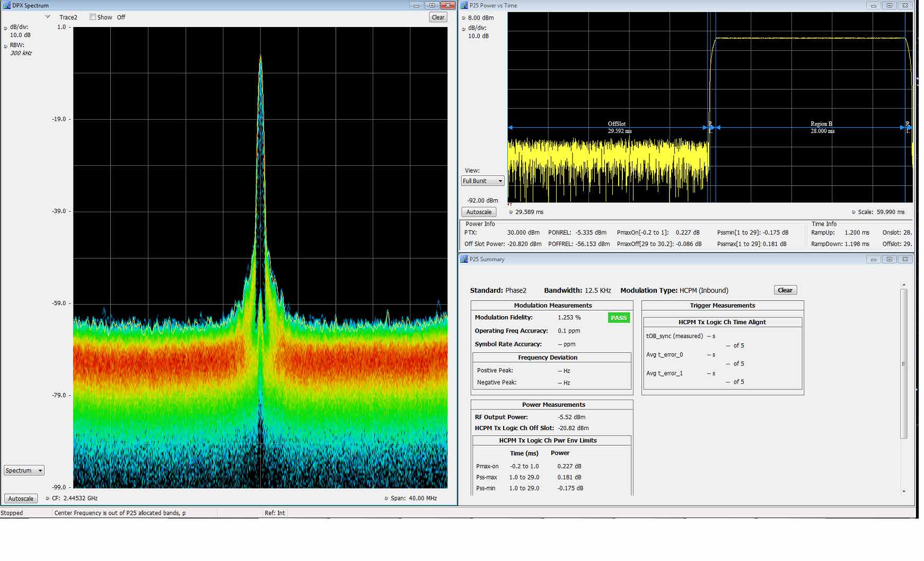Viewport: 924px width, 561px height.
Task: Enable the Show checkbox for Trace2
Action: [x=93, y=17]
